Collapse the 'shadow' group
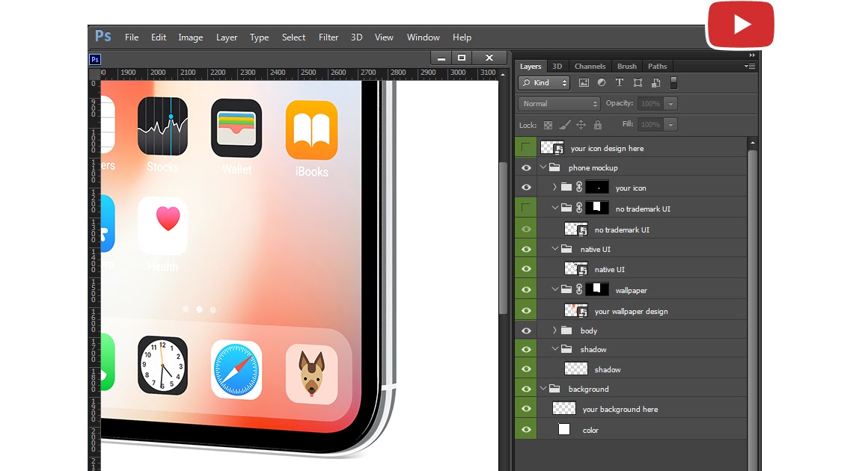Screen dimensions: 868x471 click(554, 349)
